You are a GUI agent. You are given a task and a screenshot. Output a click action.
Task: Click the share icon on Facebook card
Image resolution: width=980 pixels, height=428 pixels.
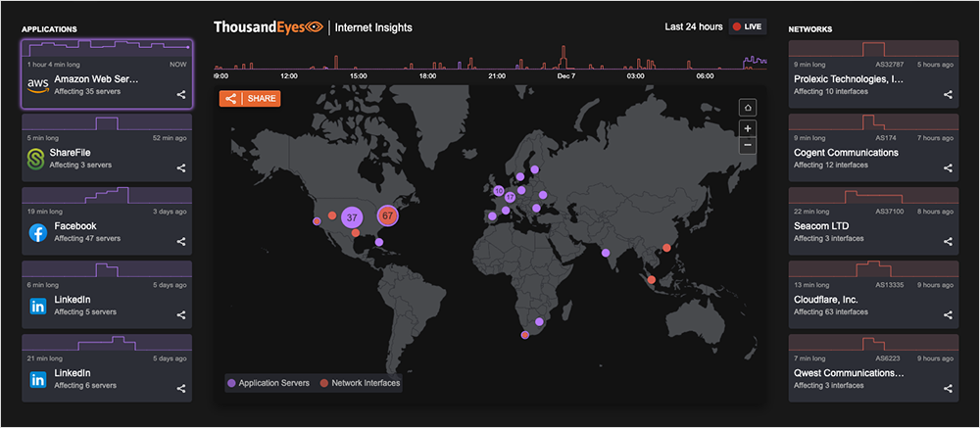tap(181, 242)
